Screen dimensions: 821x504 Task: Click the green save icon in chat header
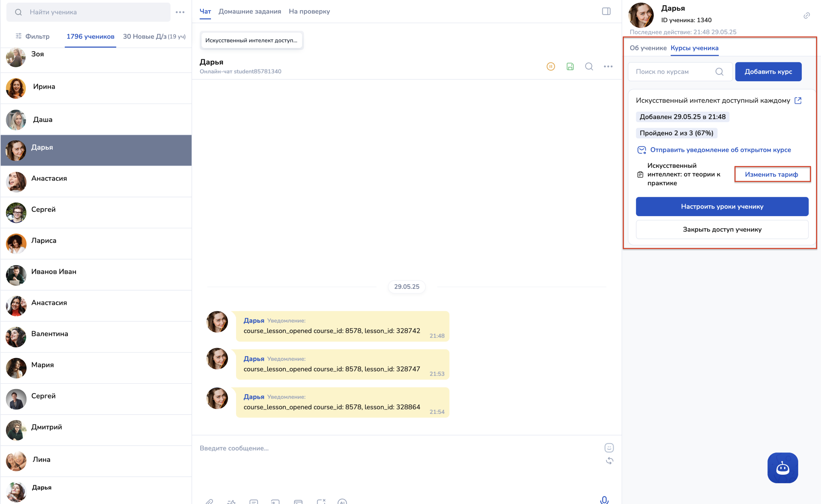point(570,67)
